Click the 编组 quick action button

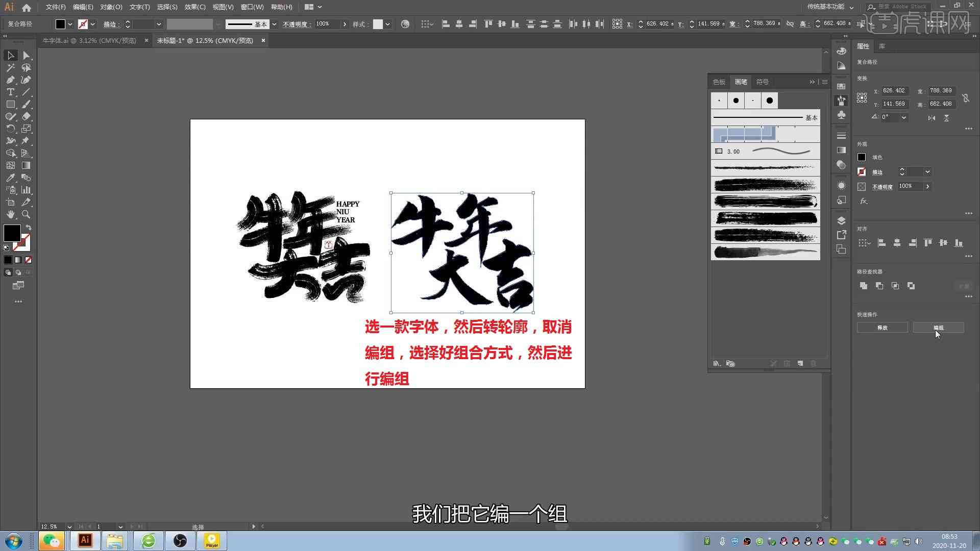tap(938, 328)
